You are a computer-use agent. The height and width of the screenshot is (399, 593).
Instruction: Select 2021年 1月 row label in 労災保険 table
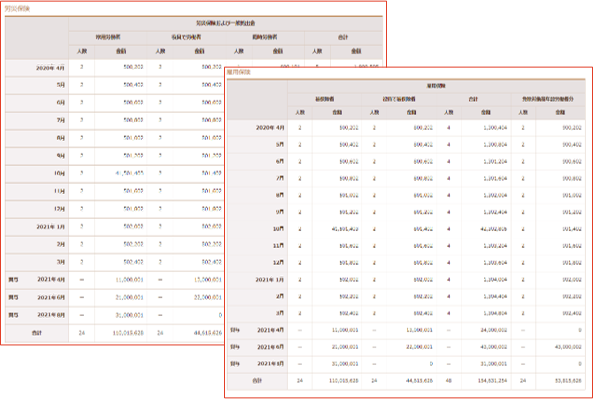[50, 227]
